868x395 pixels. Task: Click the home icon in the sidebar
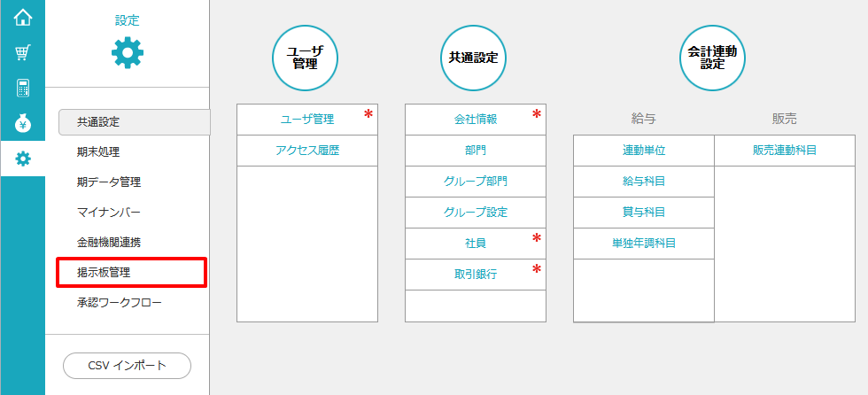point(23,17)
